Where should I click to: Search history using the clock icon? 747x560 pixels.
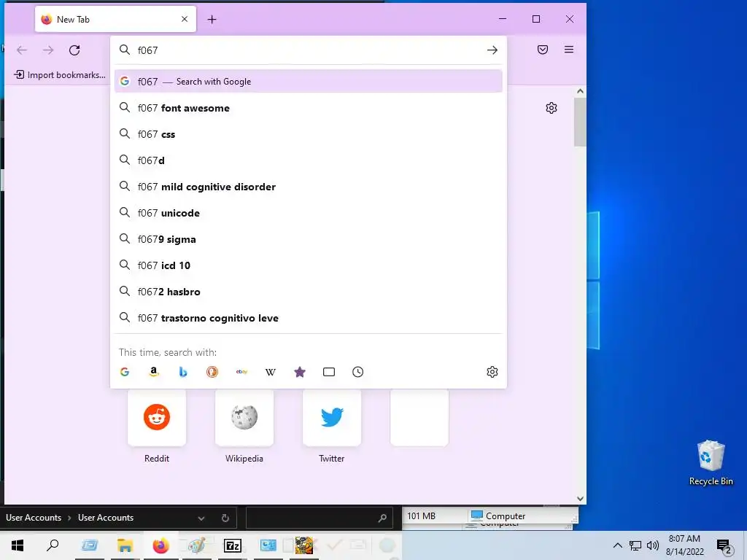pos(357,372)
